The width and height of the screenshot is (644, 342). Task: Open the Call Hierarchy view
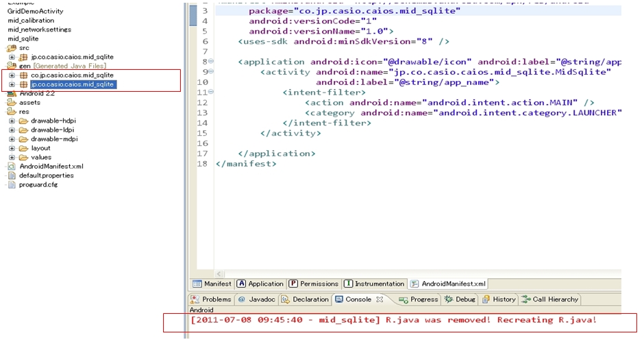tap(550, 300)
